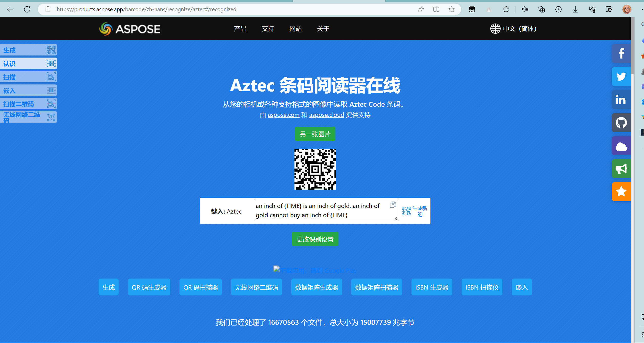Open the 中文（简体）language selector
644x343 pixels.
(x=513, y=29)
